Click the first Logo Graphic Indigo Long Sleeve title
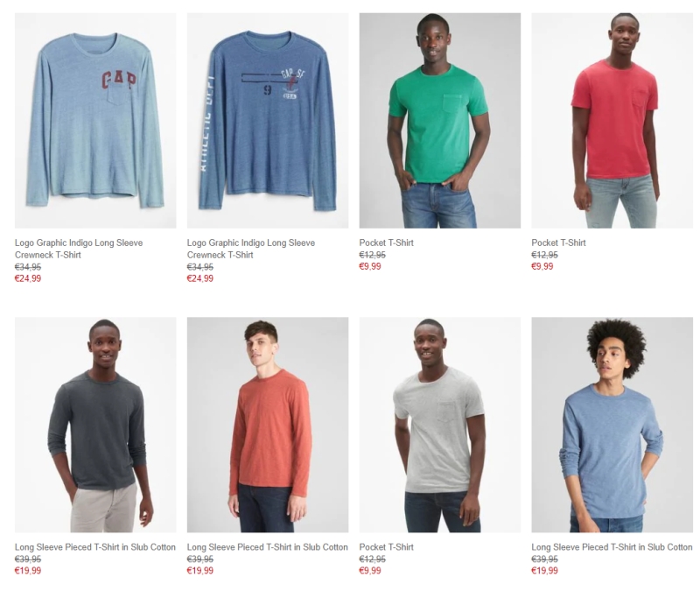This screenshot has height=598, width=700. tap(79, 249)
